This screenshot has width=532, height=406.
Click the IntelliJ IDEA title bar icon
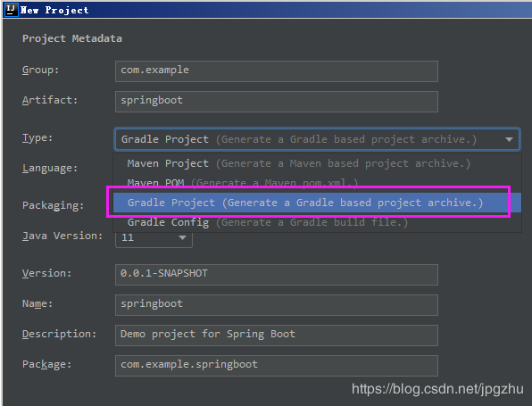(11, 10)
